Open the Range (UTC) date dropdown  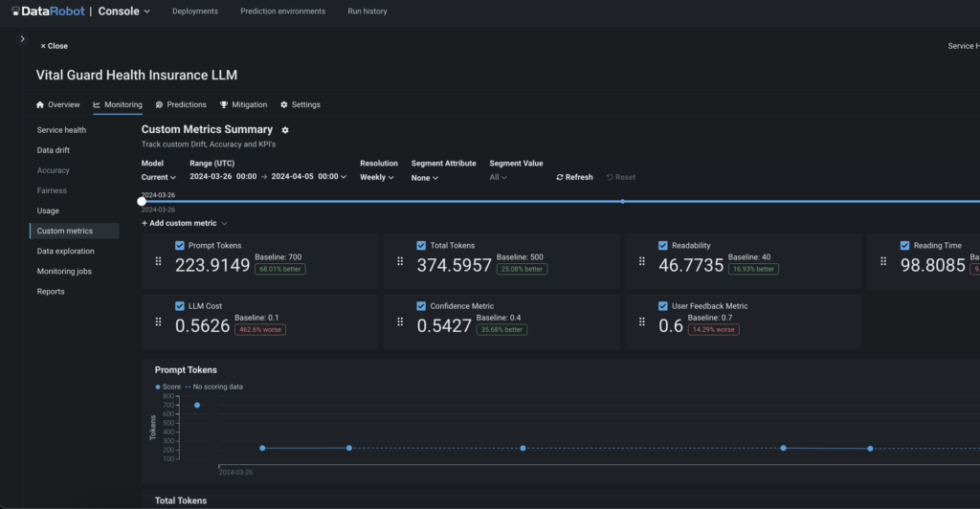point(268,177)
